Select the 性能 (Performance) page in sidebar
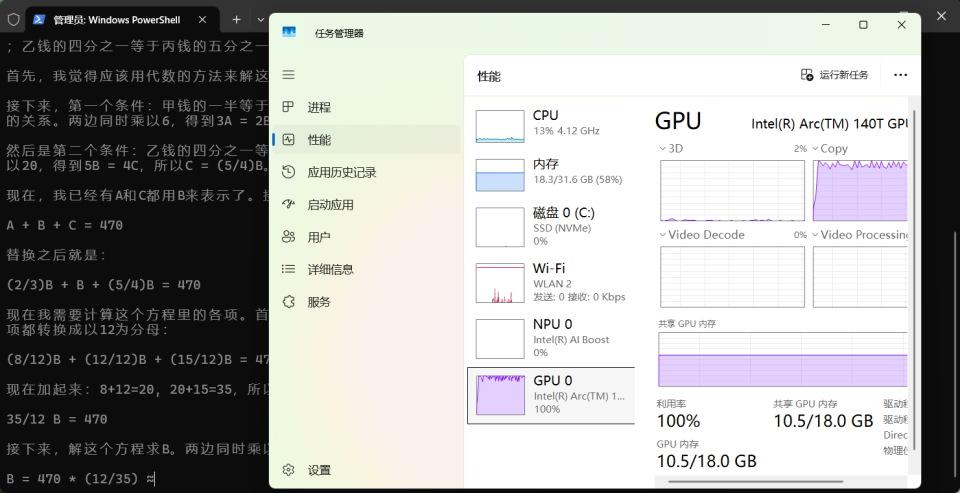Viewport: 960px width, 493px height. [x=366, y=140]
